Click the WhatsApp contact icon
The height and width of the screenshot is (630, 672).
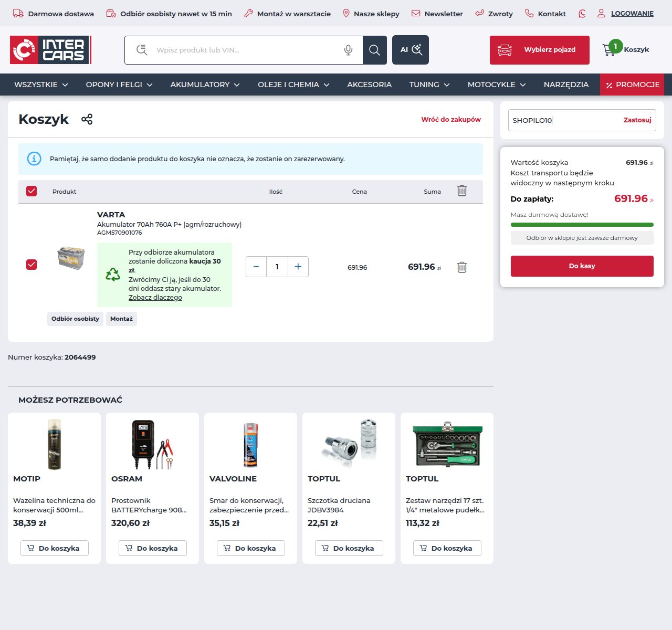pos(582,14)
